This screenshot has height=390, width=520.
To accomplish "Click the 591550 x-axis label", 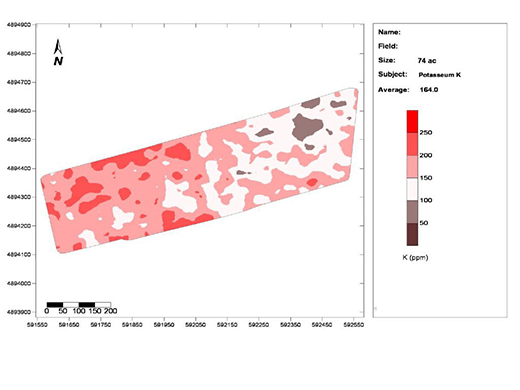I will tap(37, 324).
